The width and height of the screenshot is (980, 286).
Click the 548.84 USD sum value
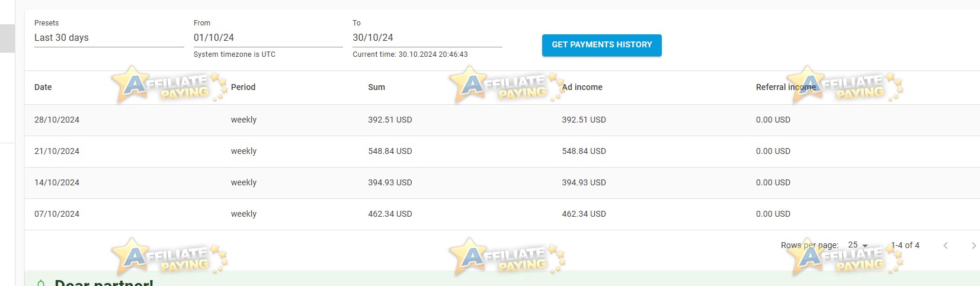[390, 151]
